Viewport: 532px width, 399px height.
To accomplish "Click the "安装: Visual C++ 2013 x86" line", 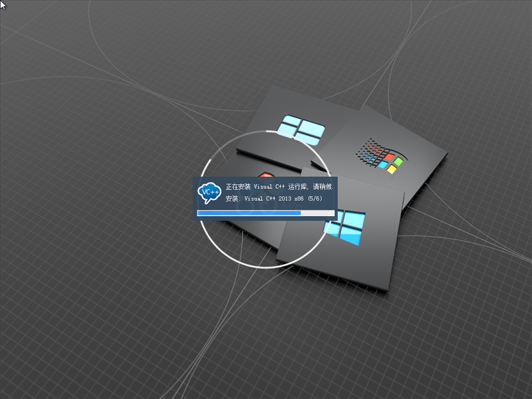I will point(265,199).
